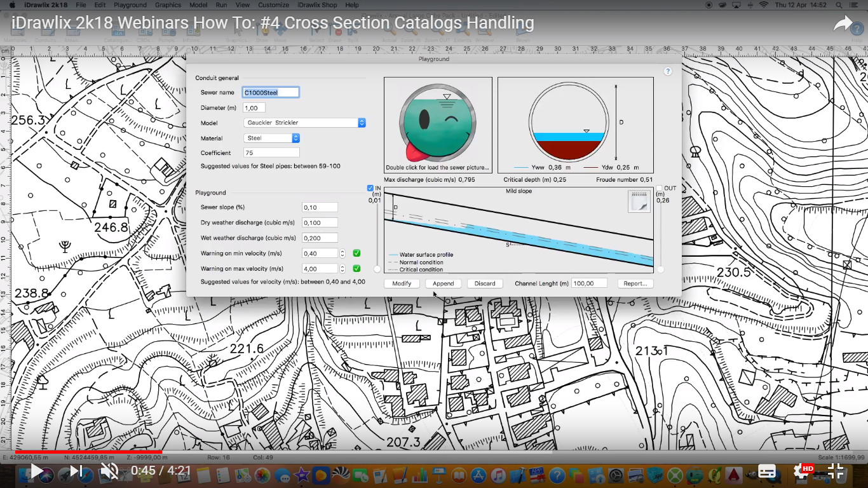Toggle max velocity warning green checkbox

pos(356,268)
